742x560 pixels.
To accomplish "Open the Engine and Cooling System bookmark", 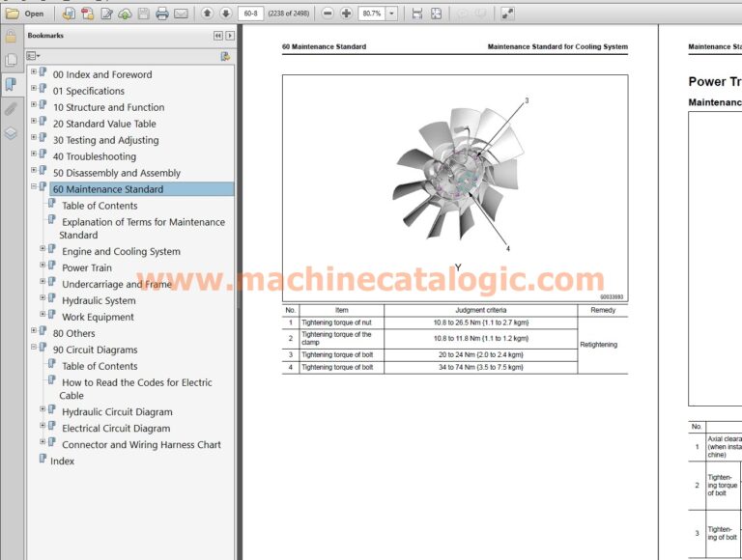I will pos(121,252).
